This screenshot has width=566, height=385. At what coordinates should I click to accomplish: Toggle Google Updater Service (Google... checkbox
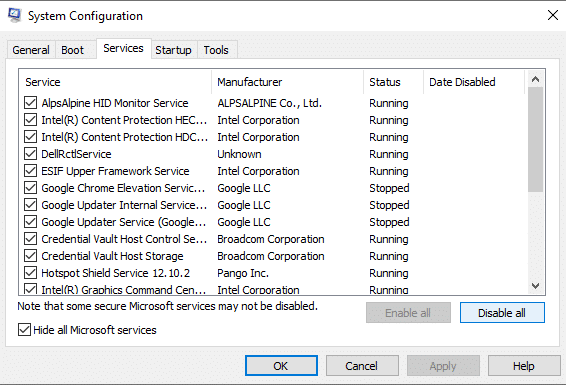30,222
